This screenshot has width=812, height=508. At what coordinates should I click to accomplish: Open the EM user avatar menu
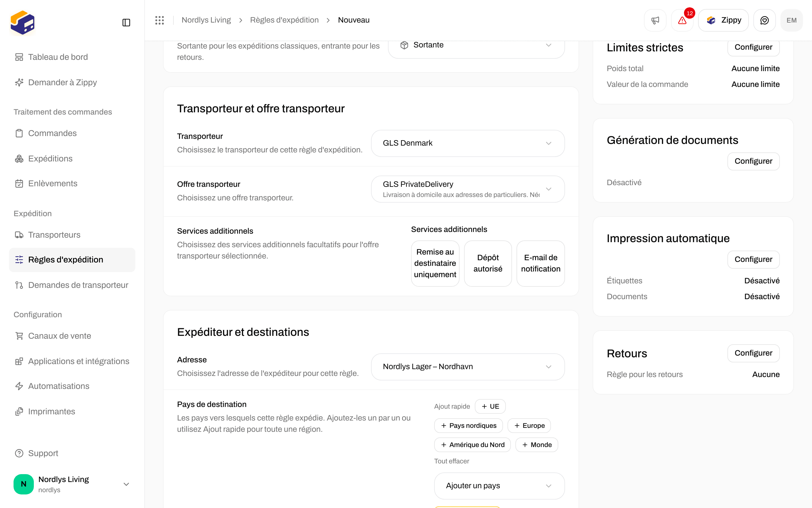coord(791,21)
